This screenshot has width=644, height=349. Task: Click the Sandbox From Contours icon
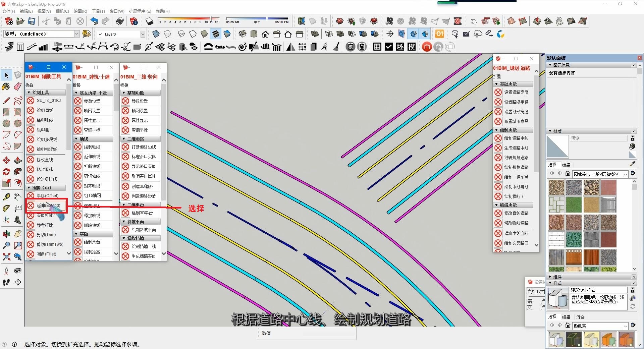pyautogui.click(x=511, y=21)
